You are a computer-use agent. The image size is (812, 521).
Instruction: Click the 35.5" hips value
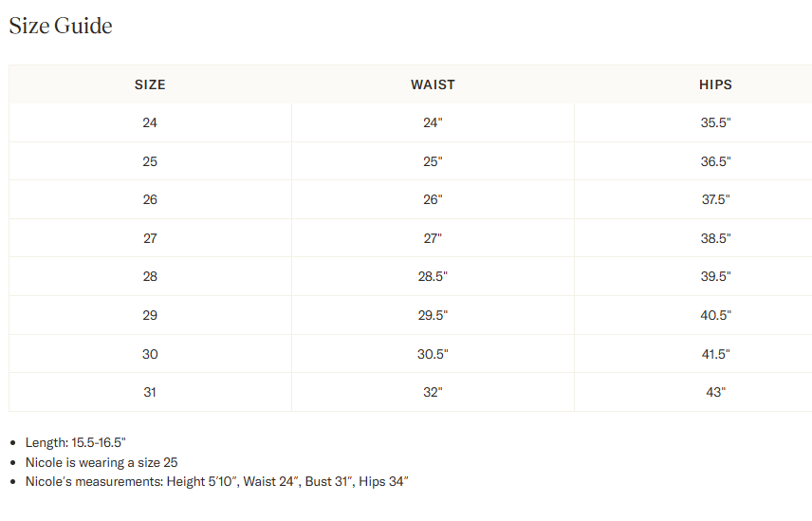(715, 122)
